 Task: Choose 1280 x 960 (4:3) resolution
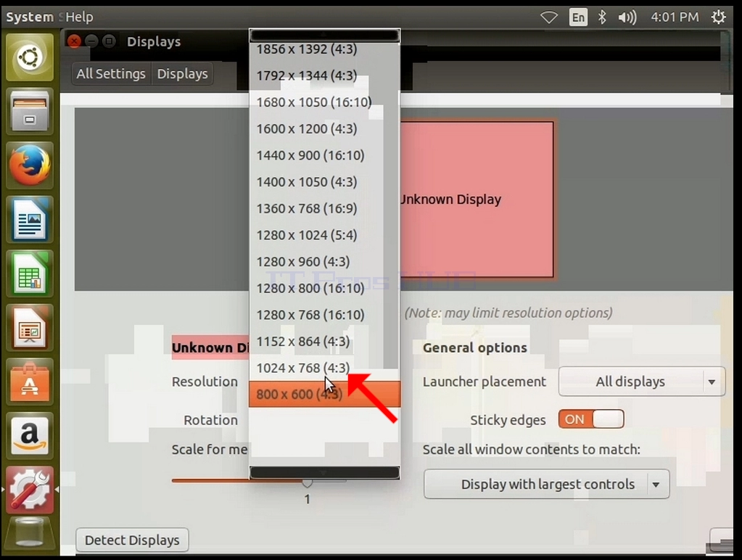click(324, 261)
